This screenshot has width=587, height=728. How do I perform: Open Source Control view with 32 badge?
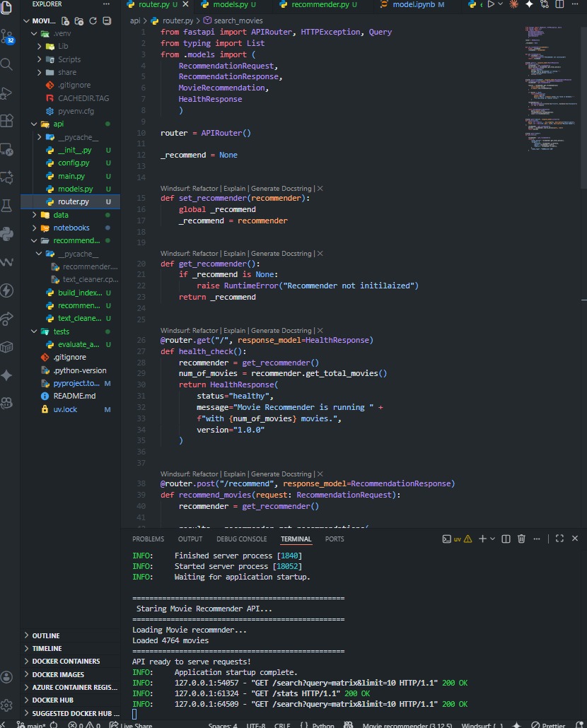coord(6,36)
